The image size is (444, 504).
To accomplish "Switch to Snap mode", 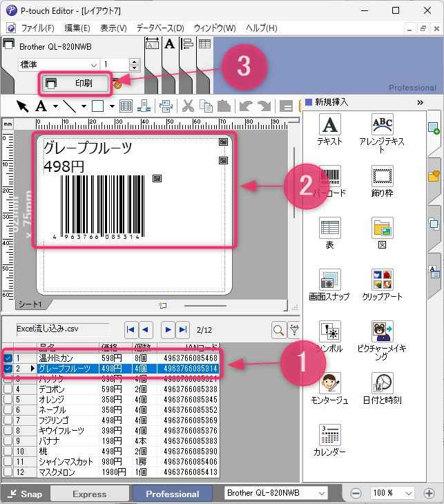I will (x=26, y=494).
